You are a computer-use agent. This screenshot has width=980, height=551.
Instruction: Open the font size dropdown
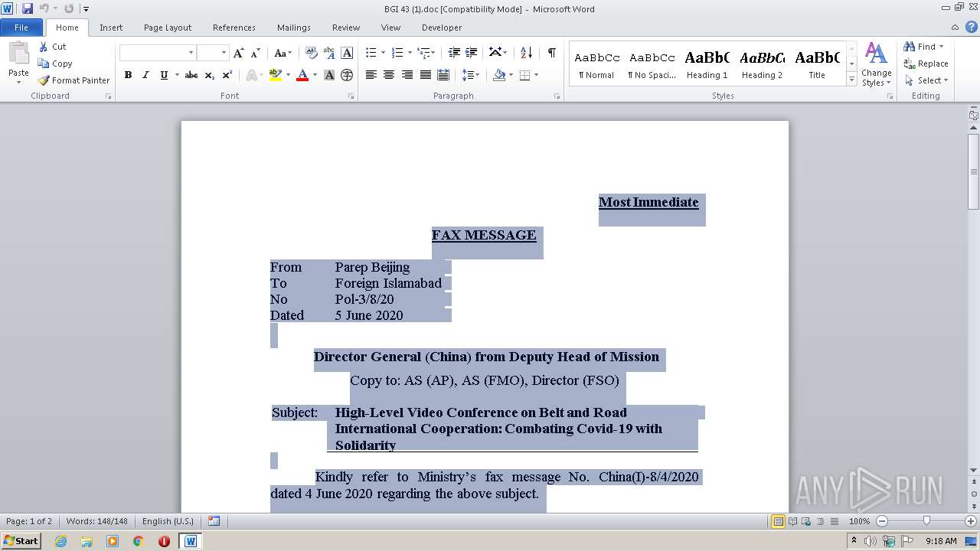coord(224,53)
